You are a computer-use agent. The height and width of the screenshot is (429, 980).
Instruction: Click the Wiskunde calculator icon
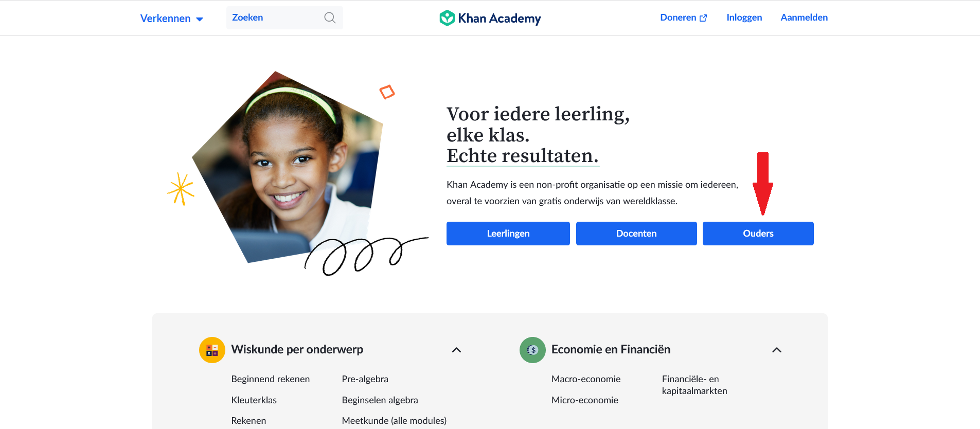[x=212, y=350]
